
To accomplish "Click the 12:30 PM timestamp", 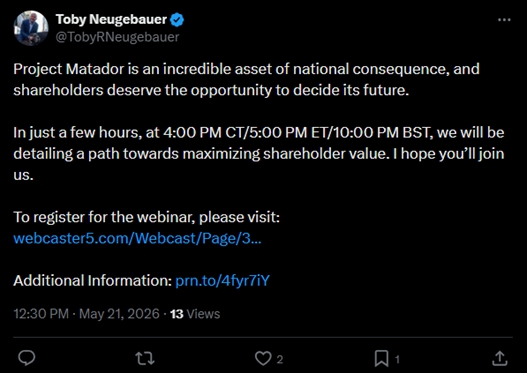I will tap(41, 314).
